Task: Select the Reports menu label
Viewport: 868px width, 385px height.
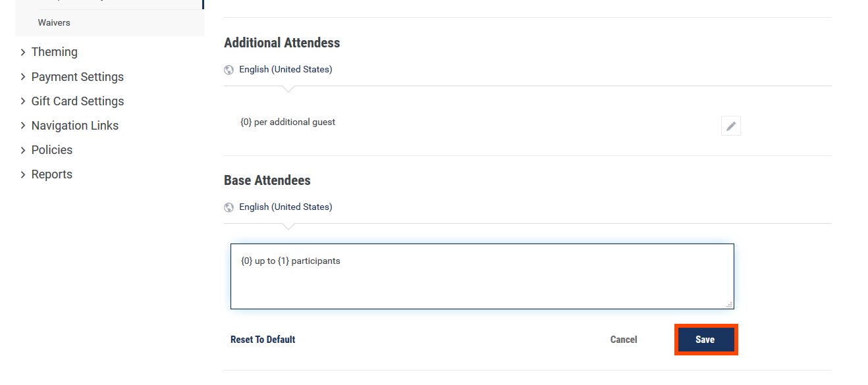Action: pos(52,174)
